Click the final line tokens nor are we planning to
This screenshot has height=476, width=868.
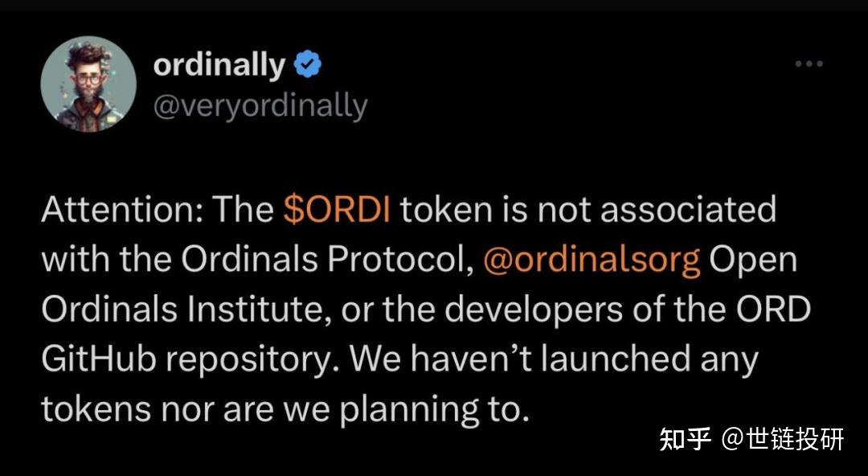pos(282,411)
